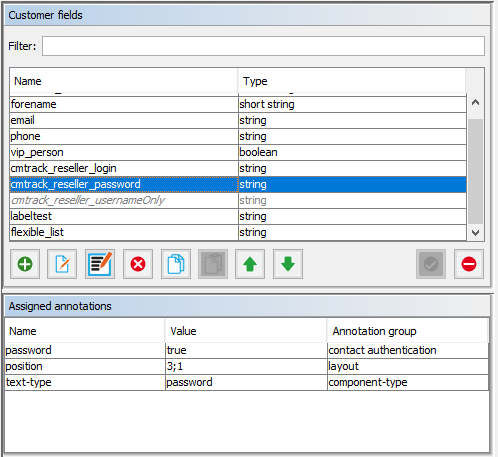This screenshot has height=457, width=498.
Task: Move field down with green down arrow
Action: (x=288, y=264)
